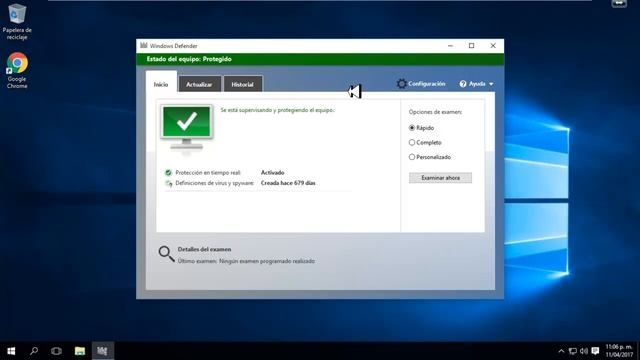Switch to the Inicio tab
This screenshot has width=640, height=360.
pyautogui.click(x=161, y=84)
